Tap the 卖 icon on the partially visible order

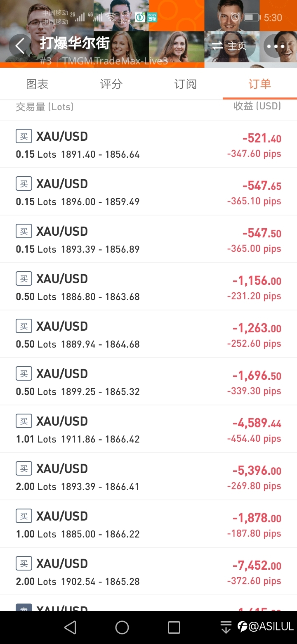click(24, 607)
